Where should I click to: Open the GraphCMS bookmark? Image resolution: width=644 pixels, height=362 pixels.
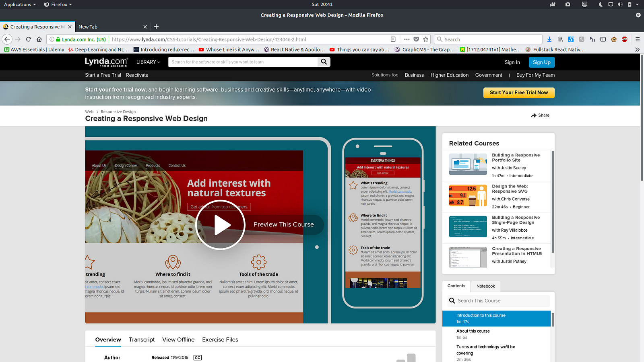pyautogui.click(x=425, y=49)
